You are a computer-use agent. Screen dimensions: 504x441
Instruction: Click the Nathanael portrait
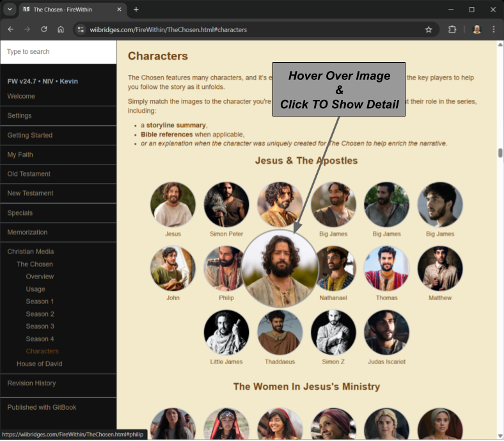click(x=336, y=269)
